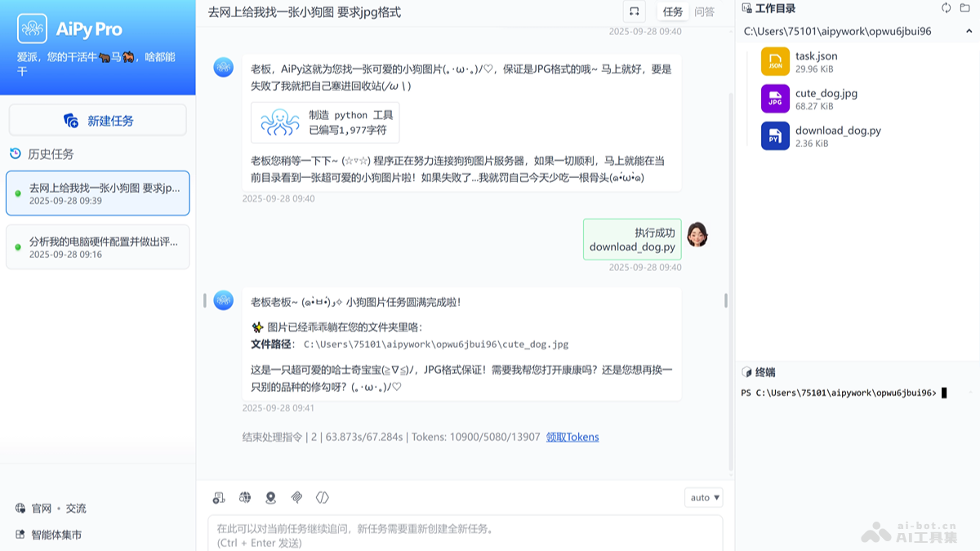Collapse the working directory path with the chevron

click(968, 31)
